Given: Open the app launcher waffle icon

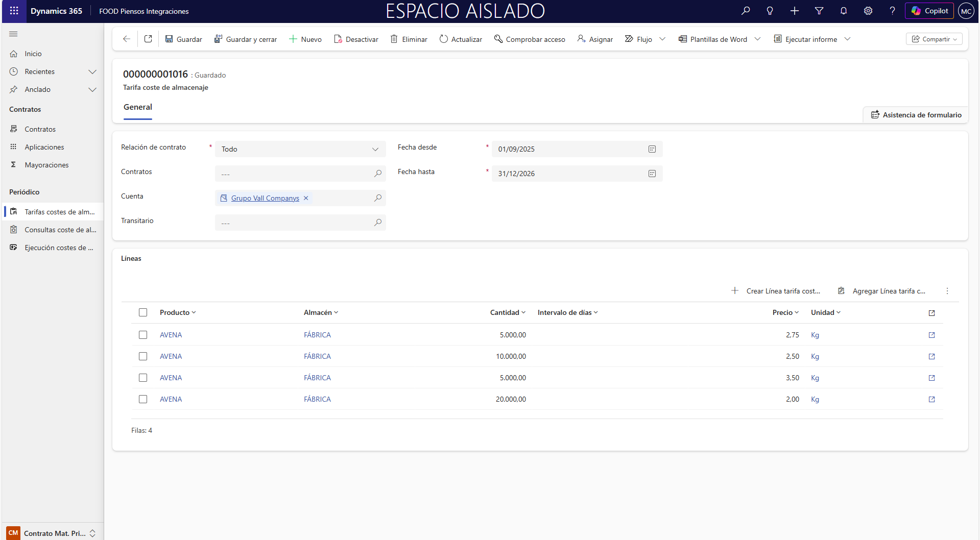Looking at the screenshot, I should [x=14, y=11].
